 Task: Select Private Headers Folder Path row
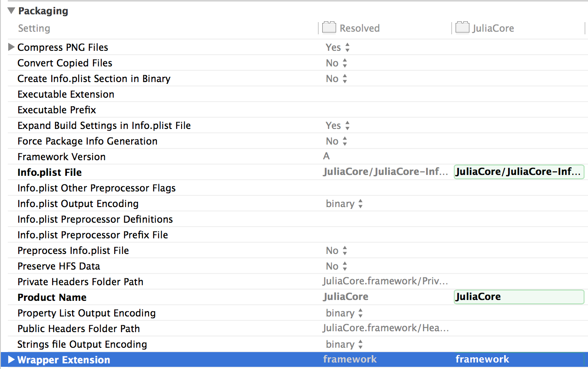(x=80, y=282)
